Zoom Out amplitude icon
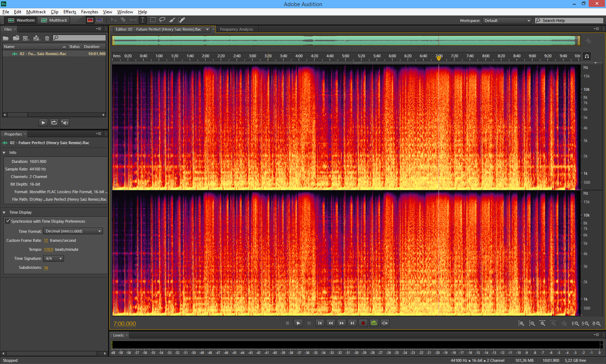 pos(532,324)
